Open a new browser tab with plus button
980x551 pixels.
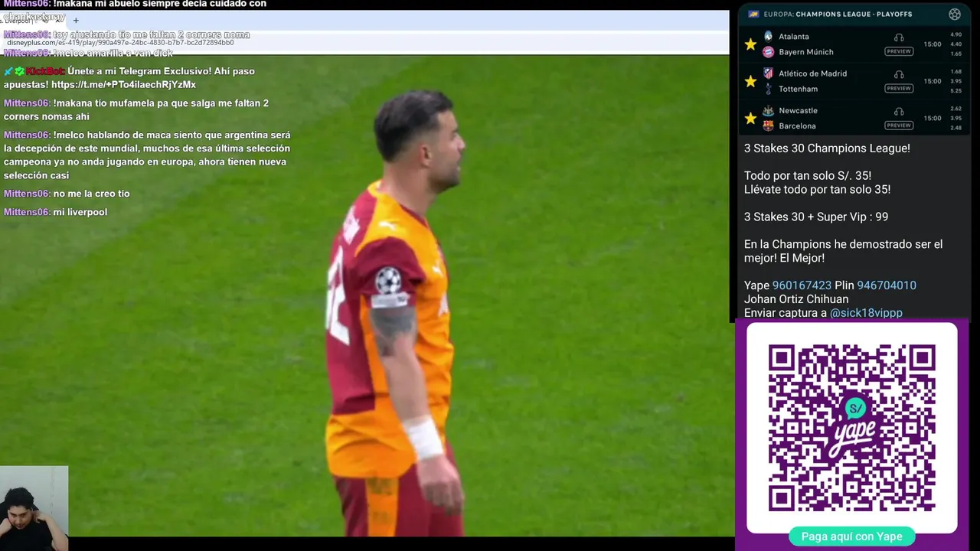coord(76,21)
